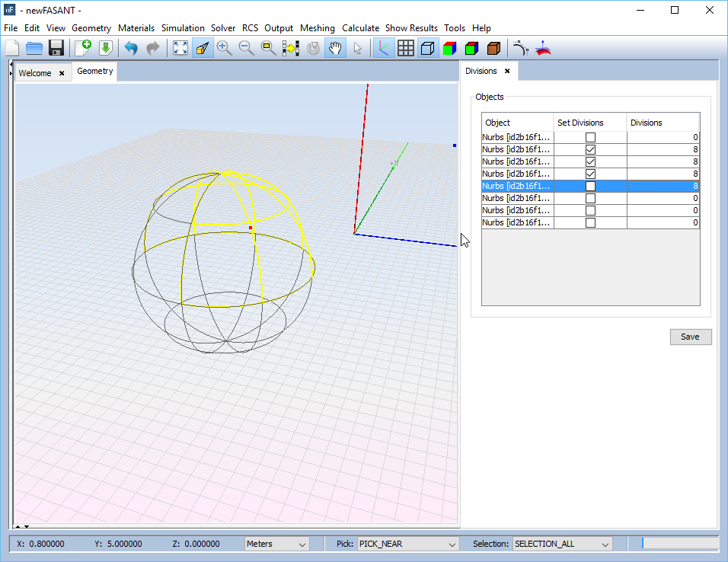Screen dimensions: 728x562
Task: Switch to the Welcome tab
Action: 35,73
